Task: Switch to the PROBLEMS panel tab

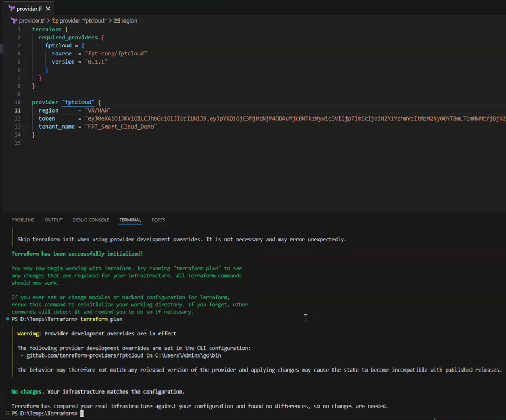Action: click(x=23, y=220)
